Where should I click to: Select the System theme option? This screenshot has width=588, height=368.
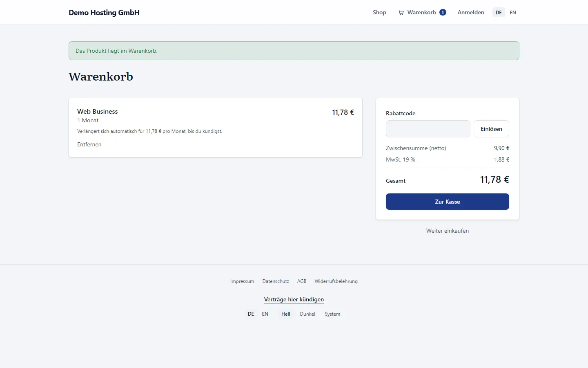(332, 314)
